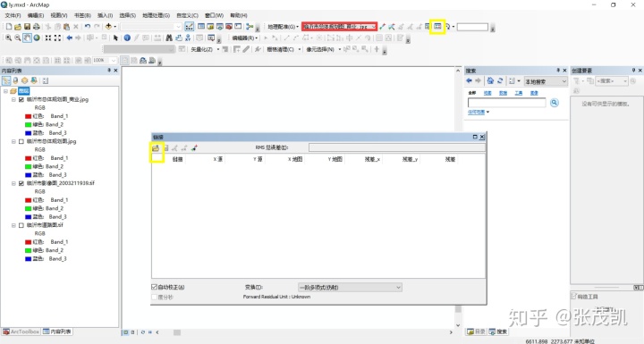The width and height of the screenshot is (644, 344).
Task: Toggle visibility of the 2003211939.tif layer
Action: [x=21, y=183]
